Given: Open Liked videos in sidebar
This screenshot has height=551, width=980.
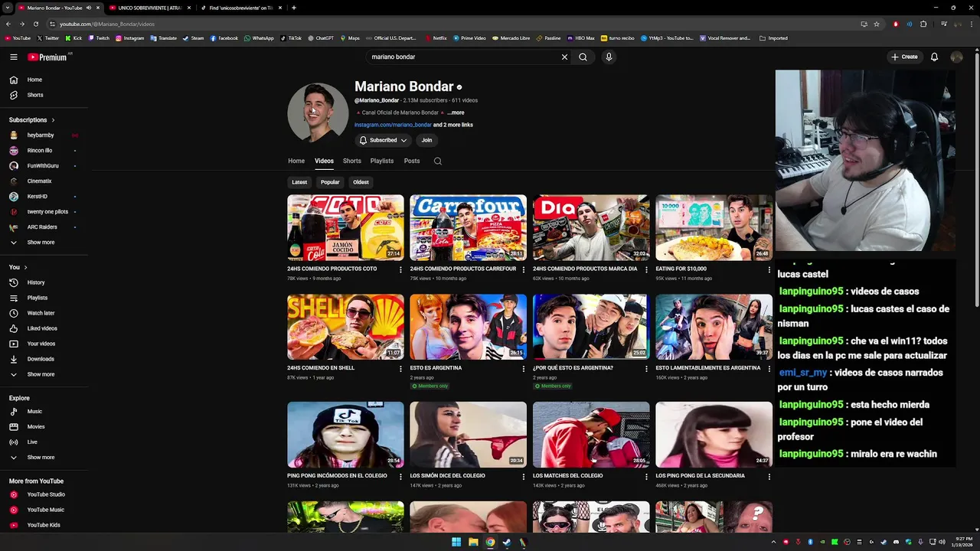Looking at the screenshot, I should pos(42,328).
